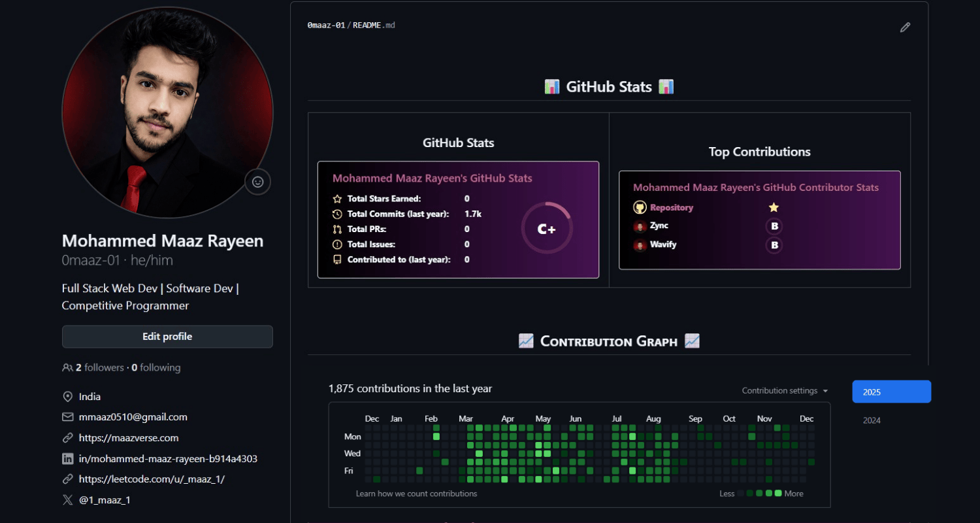Open the leetcode.com/u/_maaz_1/ link
The width and height of the screenshot is (980, 523).
coord(152,479)
